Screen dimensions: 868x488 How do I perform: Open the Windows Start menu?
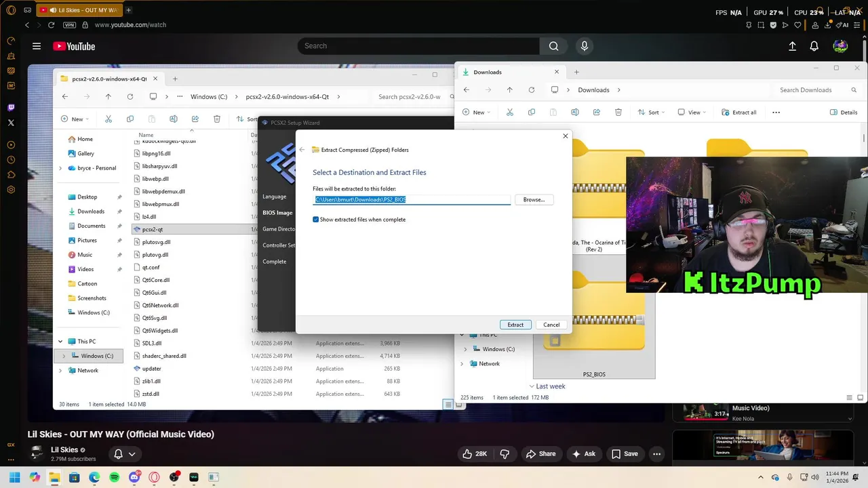click(x=14, y=477)
